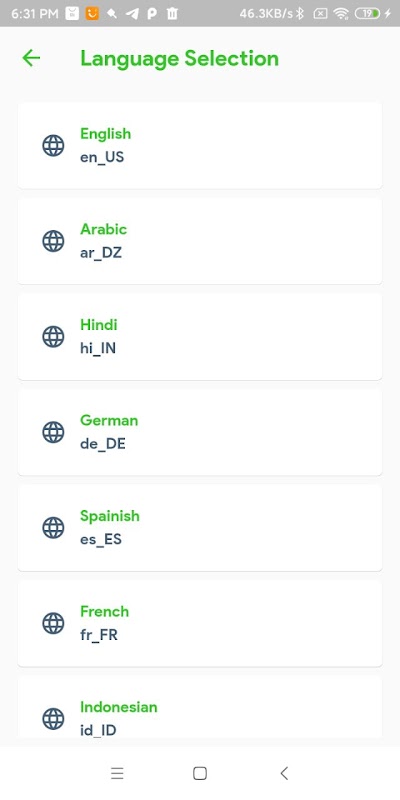Choose the Arabic language label
This screenshot has width=400, height=800.
104,229
